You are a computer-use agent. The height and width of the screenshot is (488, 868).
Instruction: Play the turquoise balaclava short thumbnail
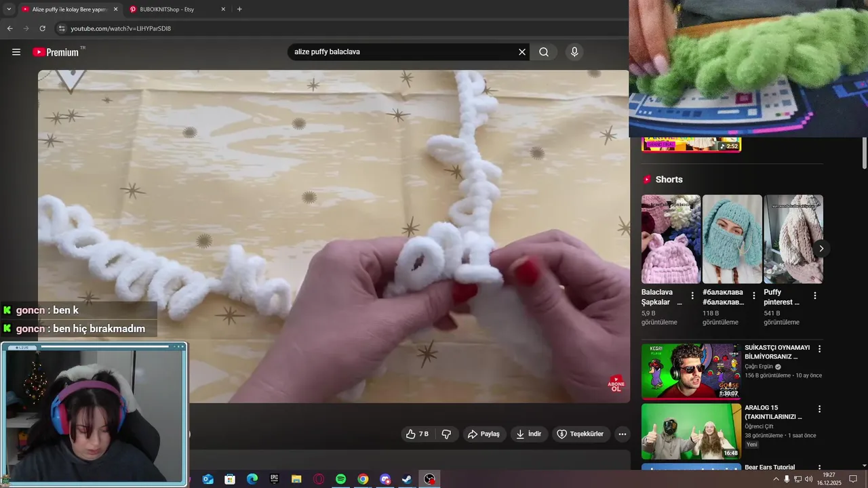[732, 239]
